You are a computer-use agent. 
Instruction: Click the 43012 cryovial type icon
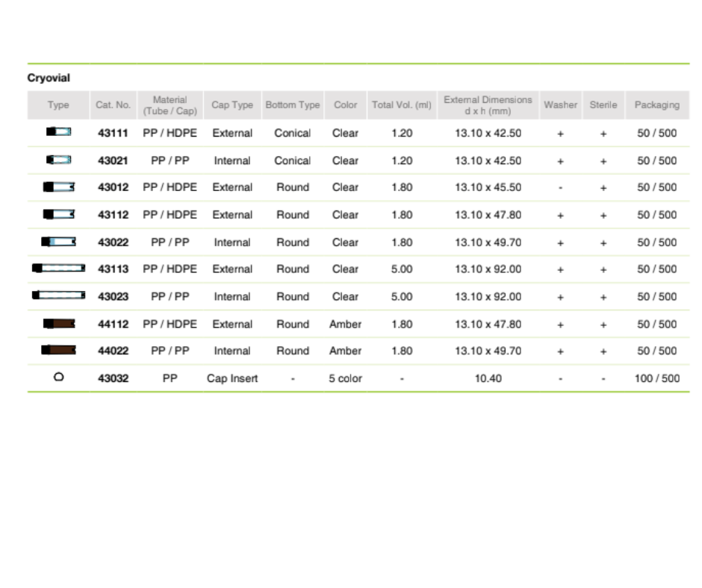coord(58,187)
